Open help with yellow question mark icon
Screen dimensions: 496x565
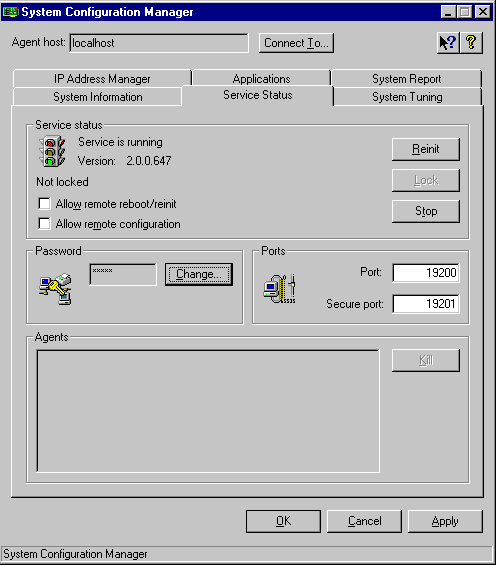point(471,43)
